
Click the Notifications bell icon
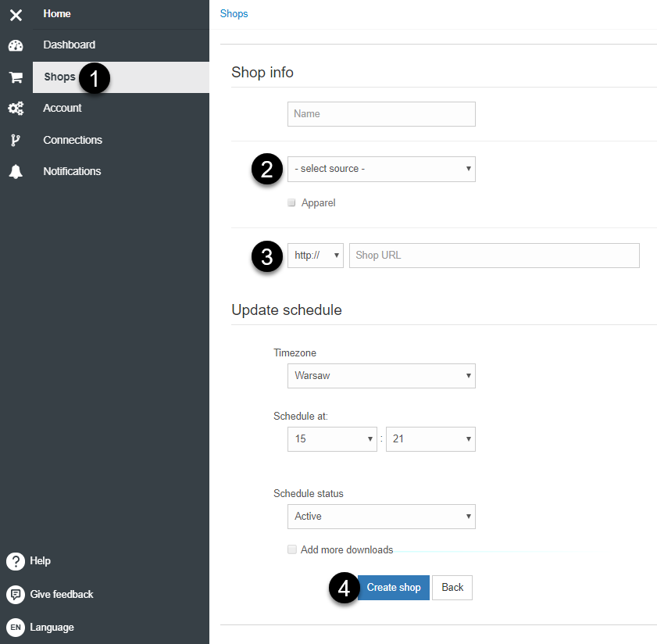[16, 171]
